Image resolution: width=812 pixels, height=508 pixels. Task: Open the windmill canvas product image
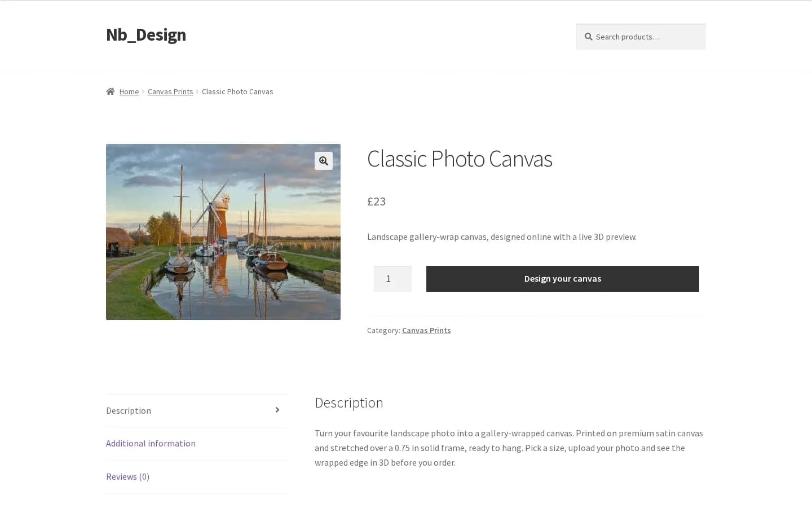(223, 232)
